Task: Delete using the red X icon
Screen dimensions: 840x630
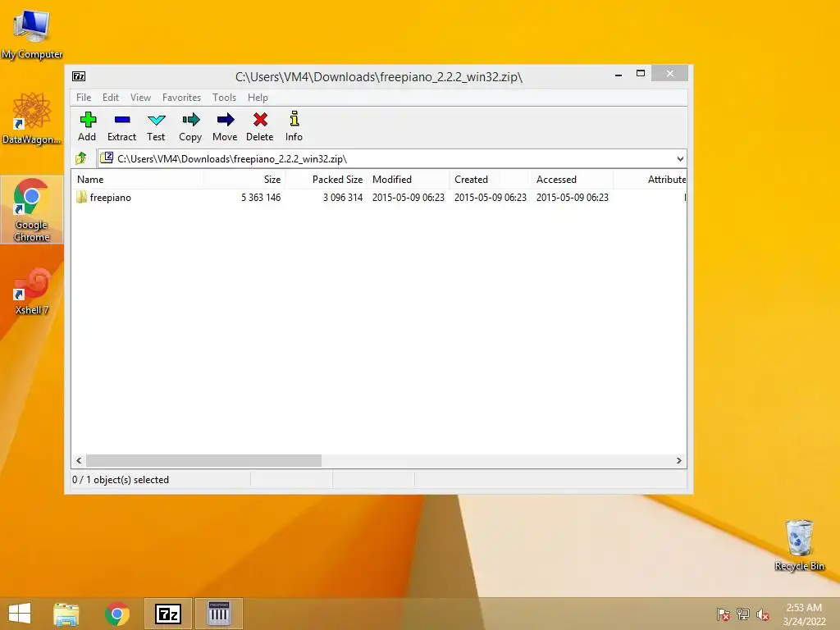Action: pos(260,120)
